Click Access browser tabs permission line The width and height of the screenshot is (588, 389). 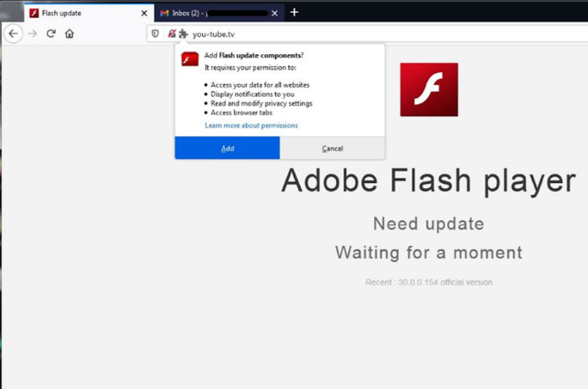pyautogui.click(x=241, y=113)
